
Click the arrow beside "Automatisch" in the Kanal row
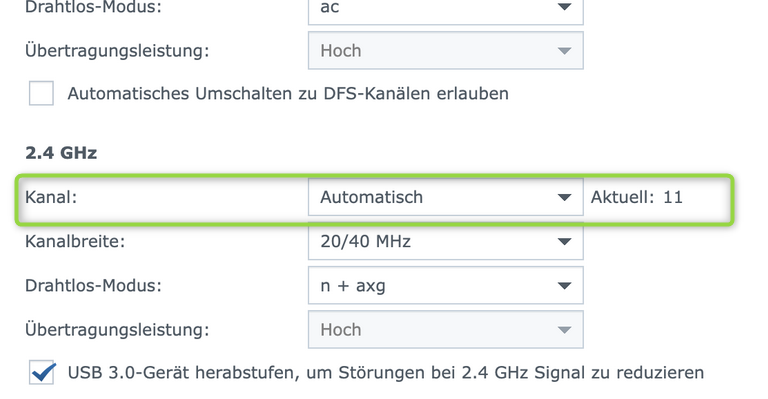tap(564, 197)
